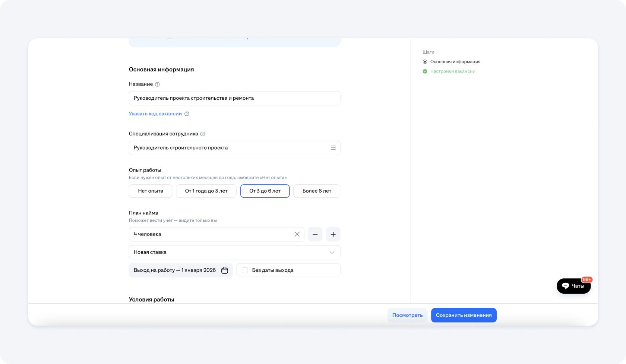Viewport: 626px width, 364px height.
Task: Click into the Название text field
Action: 234,98
